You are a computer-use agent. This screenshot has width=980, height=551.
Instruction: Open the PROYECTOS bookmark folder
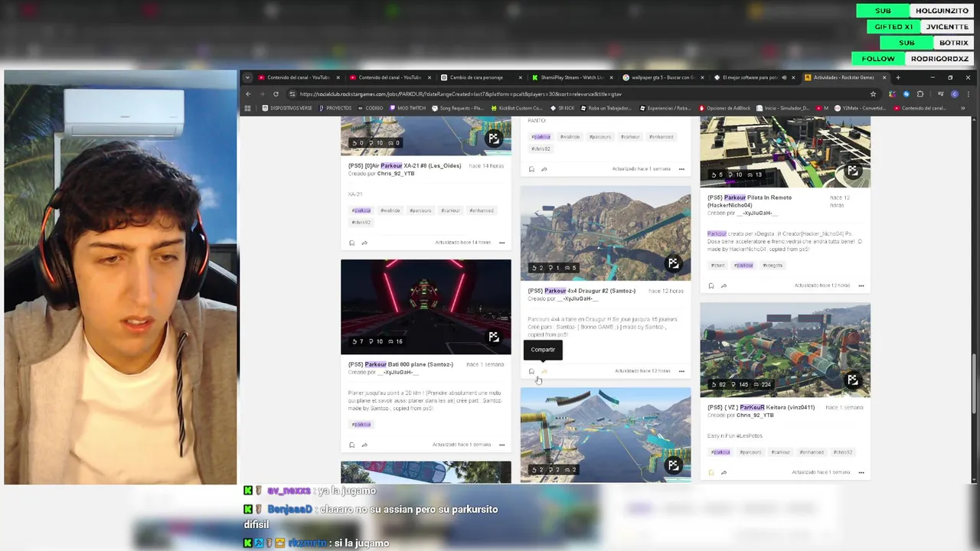pos(335,108)
